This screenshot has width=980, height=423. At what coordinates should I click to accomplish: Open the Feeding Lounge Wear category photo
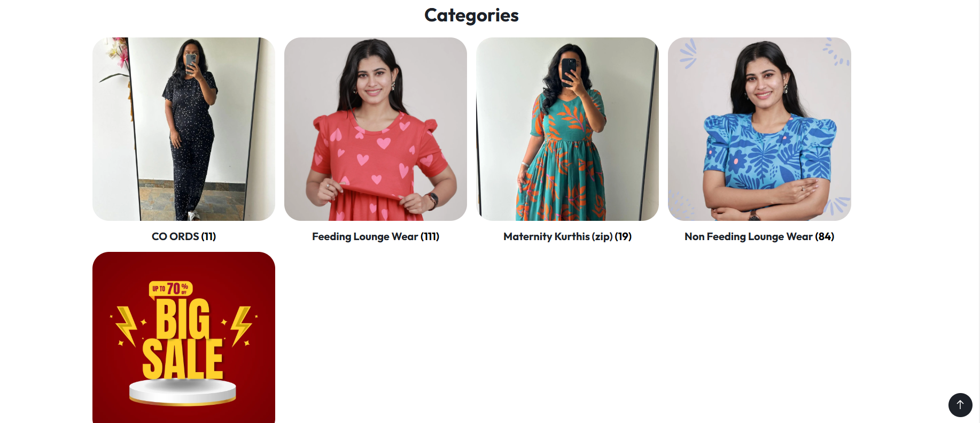(376, 129)
